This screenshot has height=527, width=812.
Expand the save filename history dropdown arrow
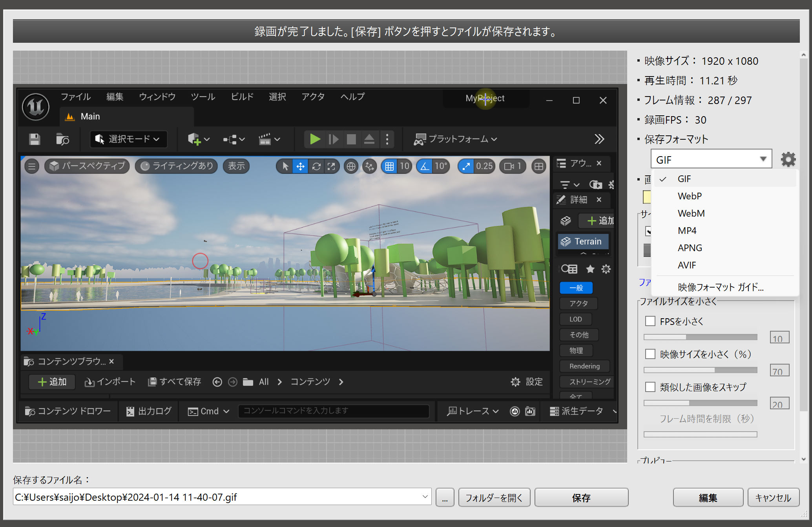[x=425, y=497]
